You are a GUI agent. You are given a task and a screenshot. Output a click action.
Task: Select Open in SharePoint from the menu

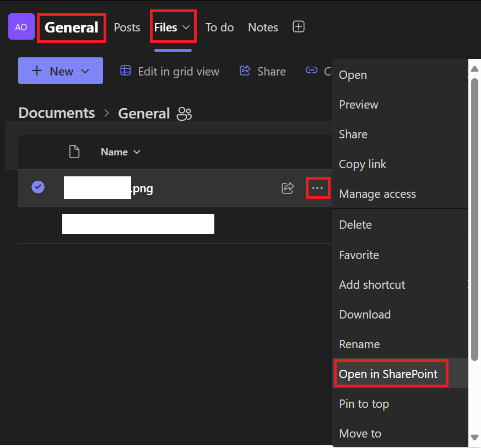point(390,374)
